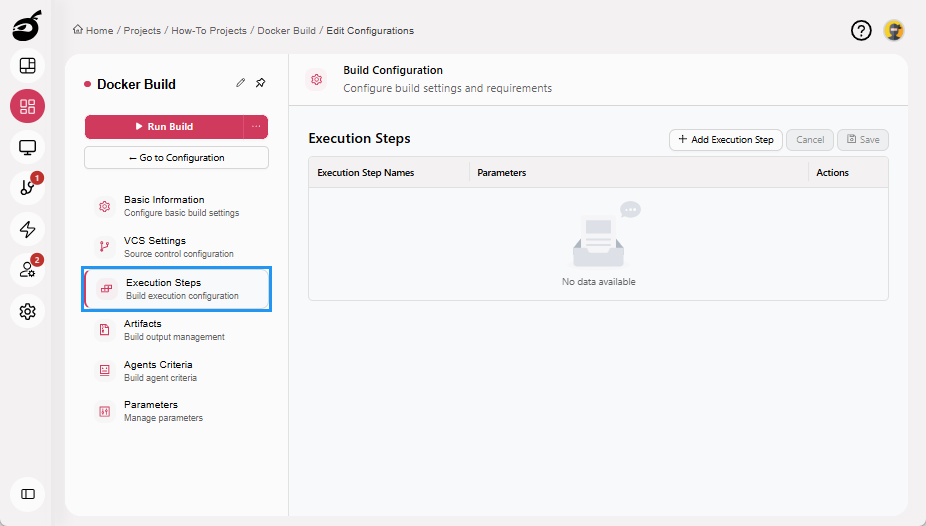This screenshot has height=526, width=926.
Task: Select Execution Steps menu item
Action: point(177,289)
